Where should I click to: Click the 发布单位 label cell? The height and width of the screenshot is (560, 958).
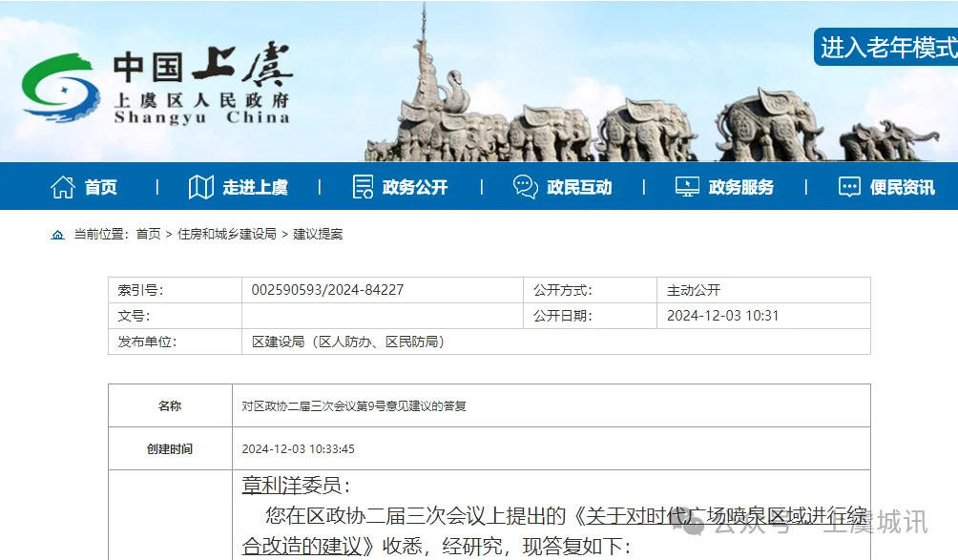point(176,342)
